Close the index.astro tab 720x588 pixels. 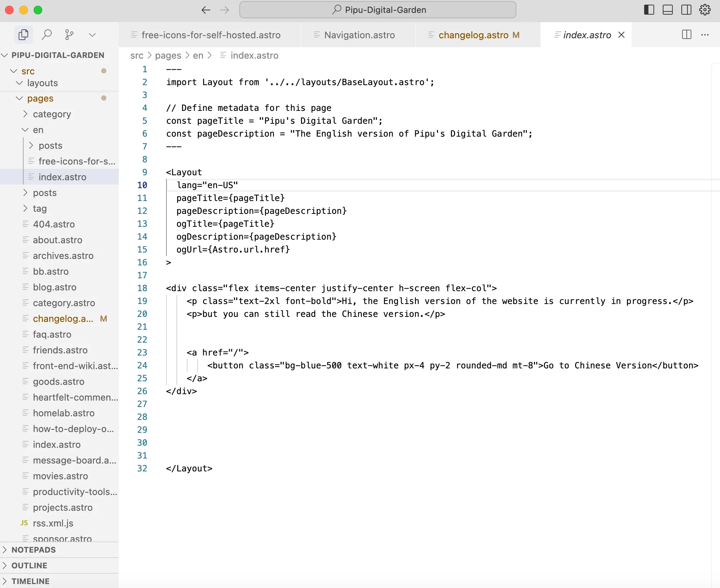click(x=622, y=35)
